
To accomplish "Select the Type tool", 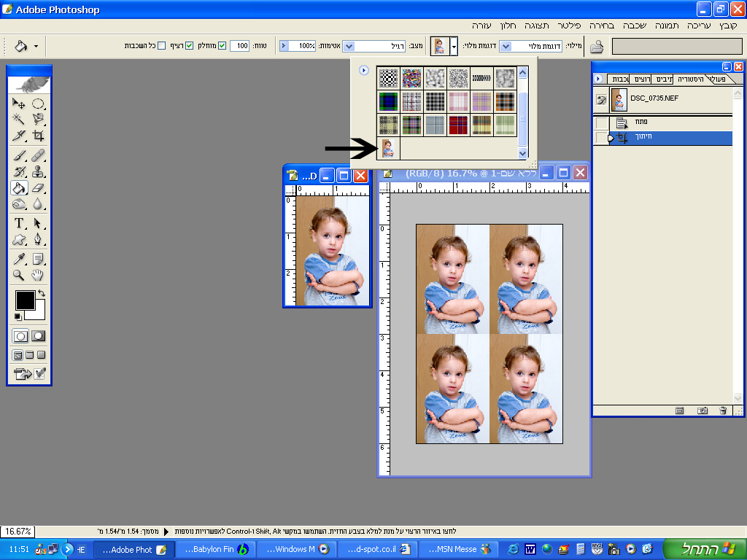I will [19, 223].
